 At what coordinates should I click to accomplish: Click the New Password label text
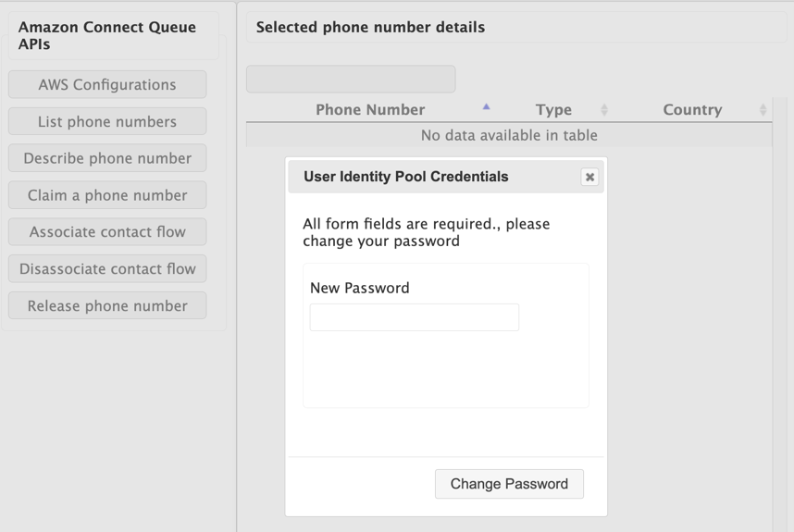click(x=359, y=288)
